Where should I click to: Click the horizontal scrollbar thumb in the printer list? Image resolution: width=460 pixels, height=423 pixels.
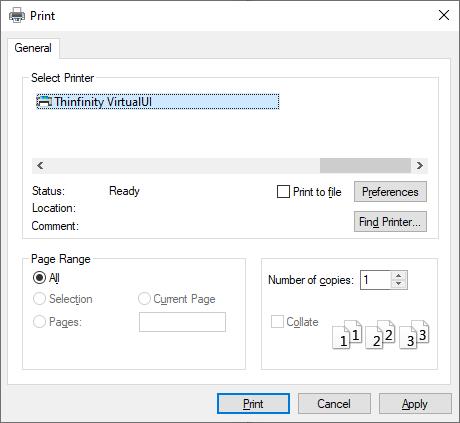click(x=365, y=165)
